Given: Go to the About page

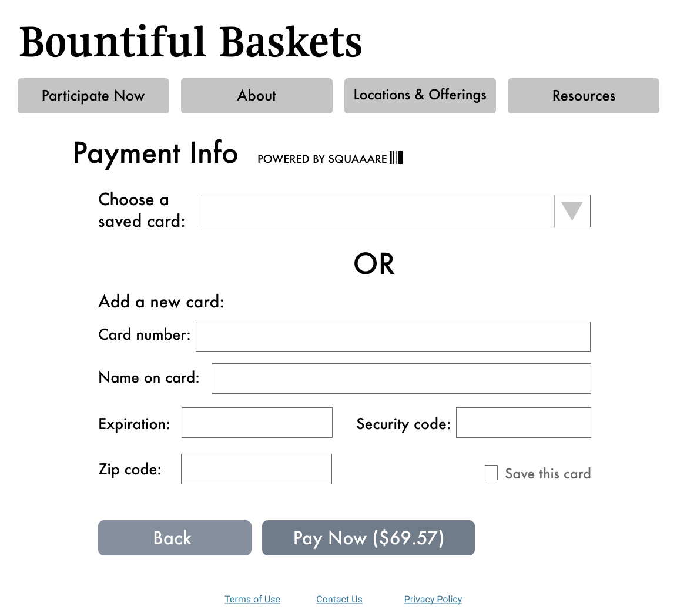Looking at the screenshot, I should (x=257, y=96).
